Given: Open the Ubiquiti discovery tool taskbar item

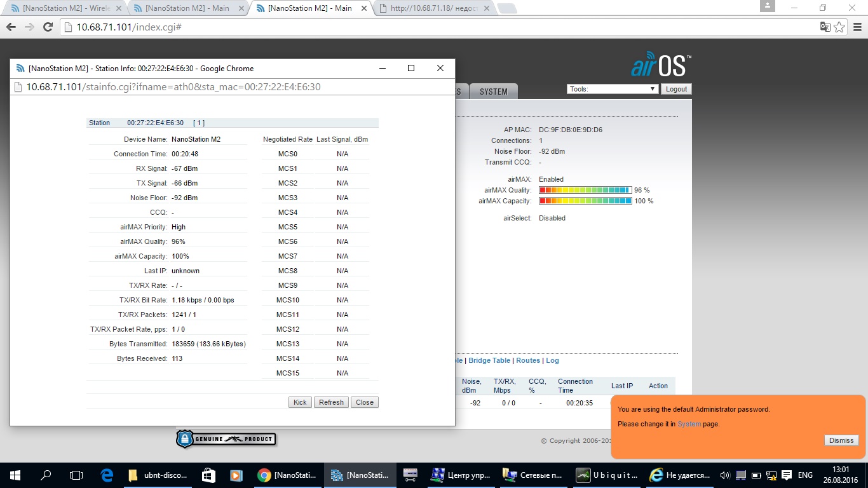Looking at the screenshot, I should pyautogui.click(x=607, y=475).
